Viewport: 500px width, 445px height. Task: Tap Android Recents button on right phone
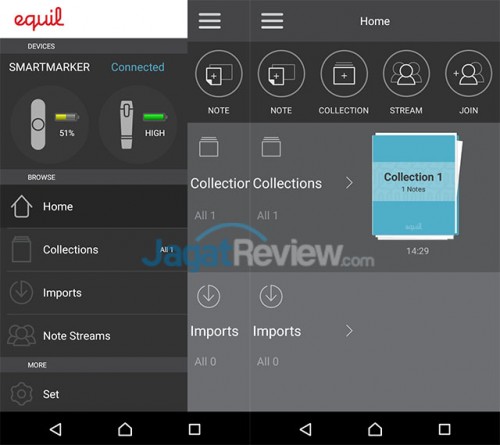444,429
